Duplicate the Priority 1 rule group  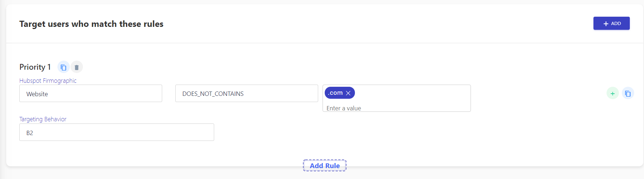pyautogui.click(x=63, y=67)
